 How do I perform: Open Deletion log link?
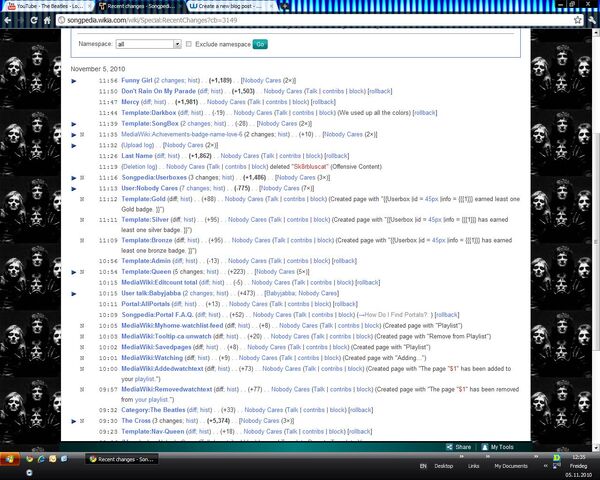click(140, 167)
